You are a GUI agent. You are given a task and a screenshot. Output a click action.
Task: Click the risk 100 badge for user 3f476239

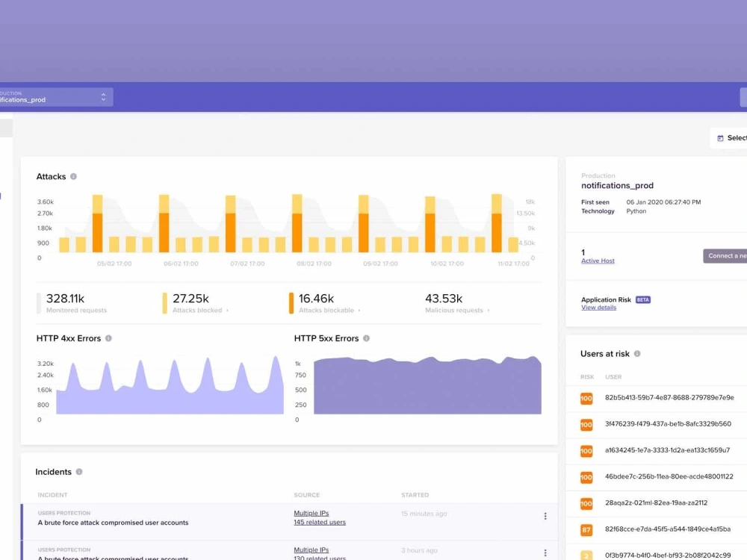tap(586, 425)
